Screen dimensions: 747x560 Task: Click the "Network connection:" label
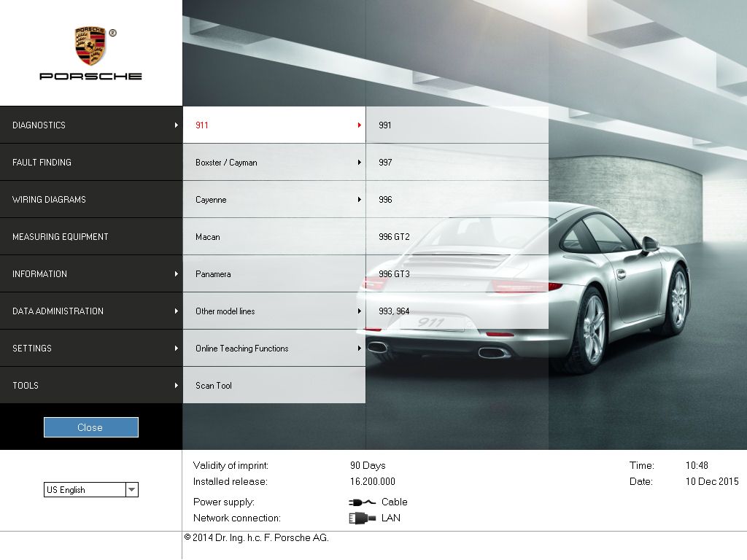[237, 518]
